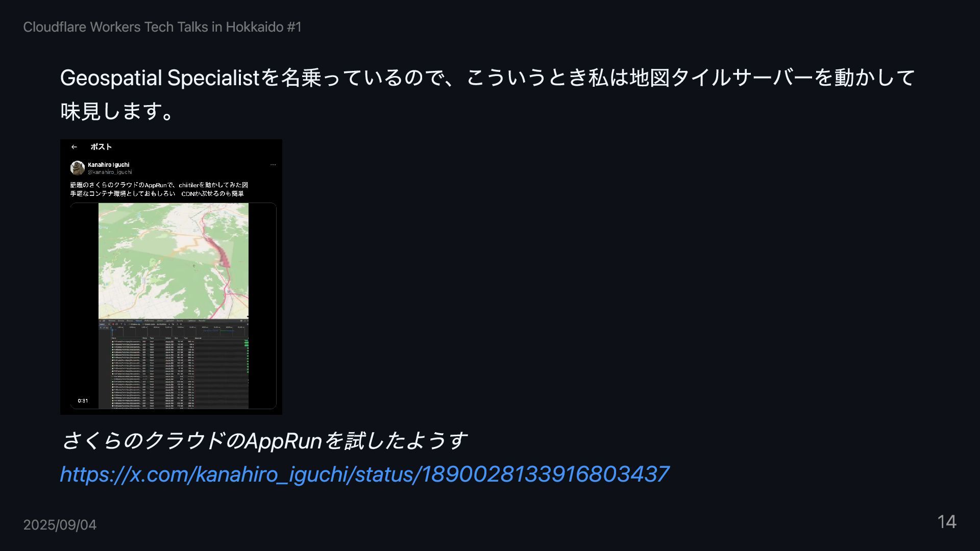Open the x.com kanahiro_iguchi status link

coord(364,474)
